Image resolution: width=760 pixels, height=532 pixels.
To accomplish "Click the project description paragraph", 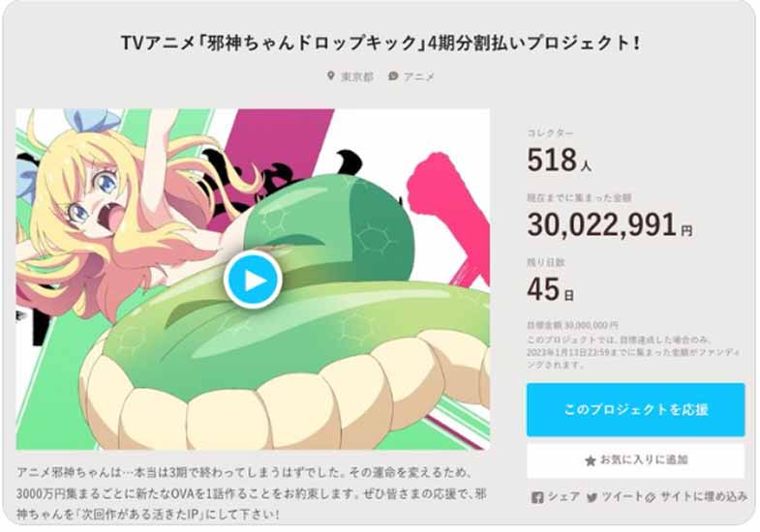I will [252, 492].
